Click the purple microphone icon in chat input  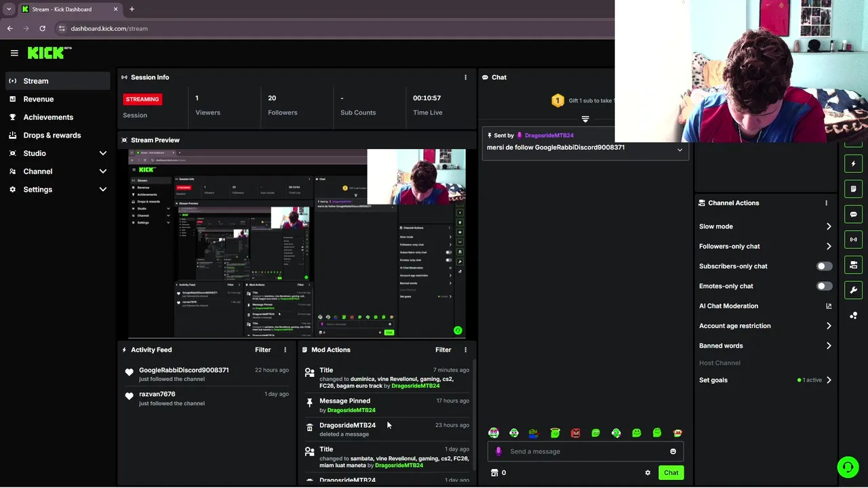(x=499, y=451)
